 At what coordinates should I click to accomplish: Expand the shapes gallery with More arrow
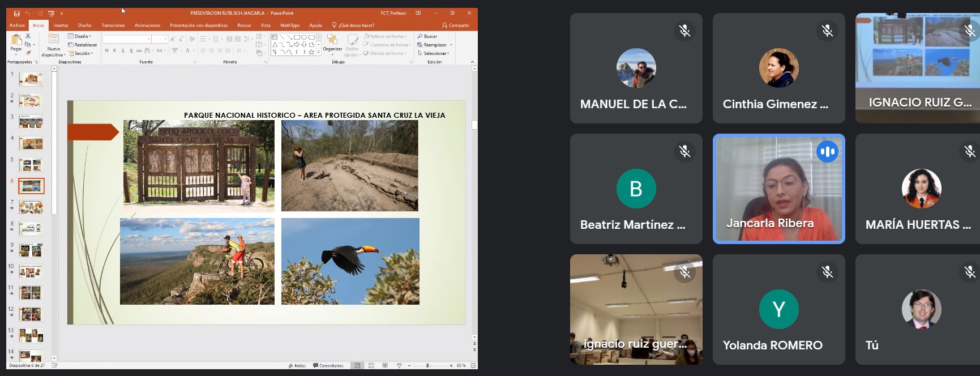click(318, 52)
